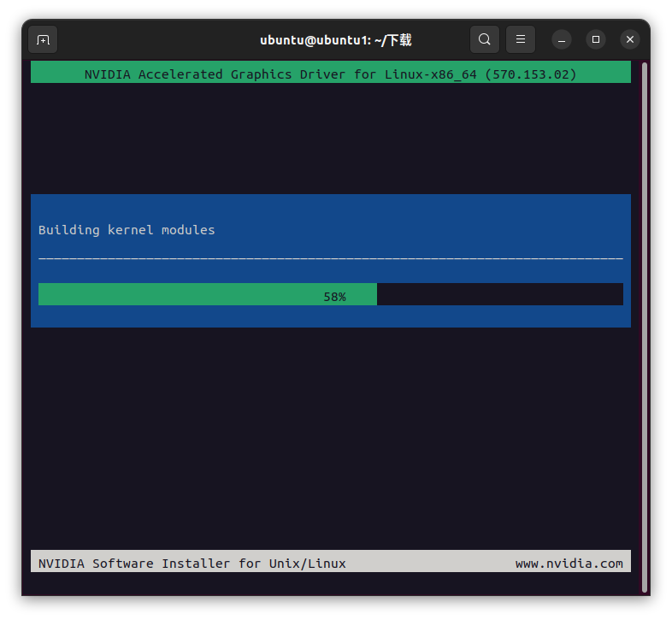The image size is (672, 620).
Task: Maximize the terminal window
Action: 596,39
